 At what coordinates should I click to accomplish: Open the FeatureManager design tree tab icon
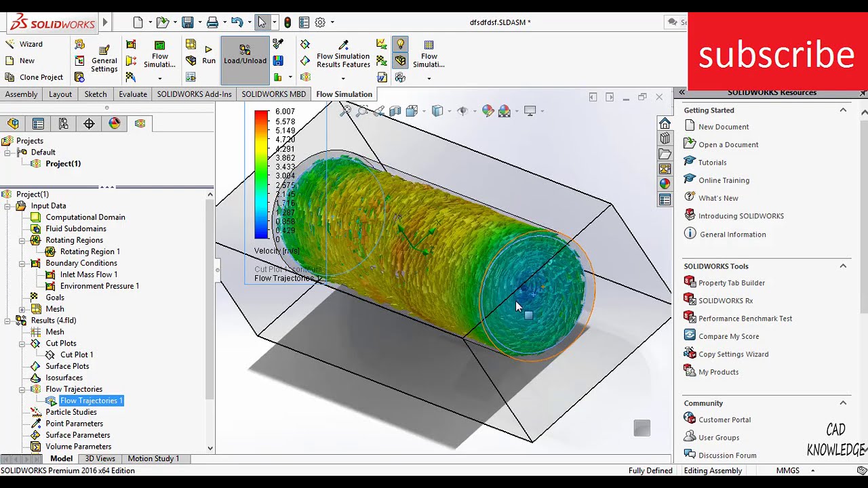click(x=13, y=123)
